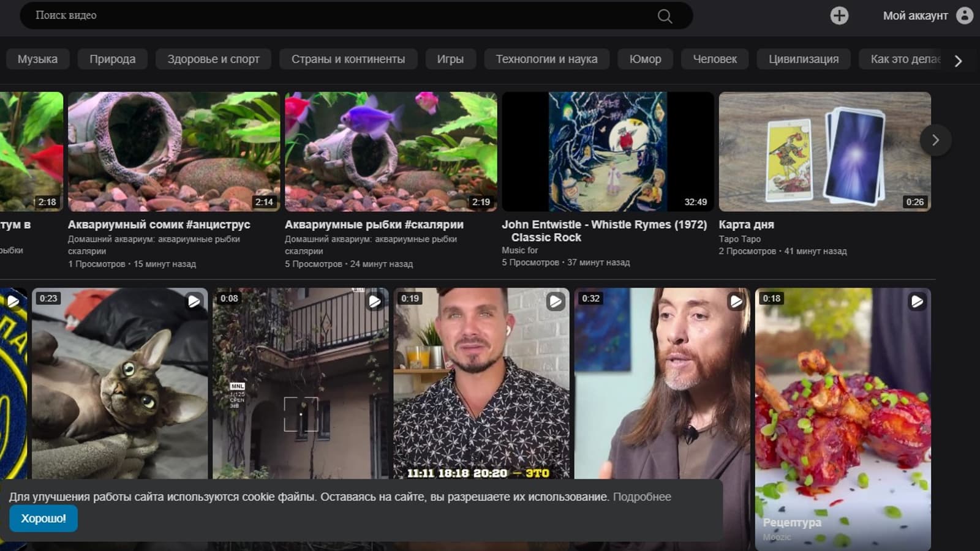980x551 pixels.
Task: Open the John Entwistle Whistle Rymes title
Action: 605,231
